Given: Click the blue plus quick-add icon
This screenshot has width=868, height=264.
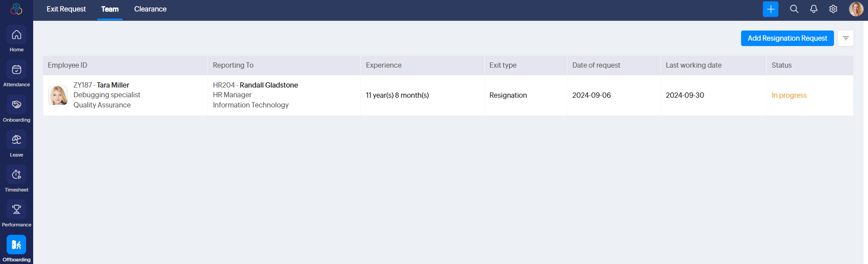Looking at the screenshot, I should coord(770,9).
